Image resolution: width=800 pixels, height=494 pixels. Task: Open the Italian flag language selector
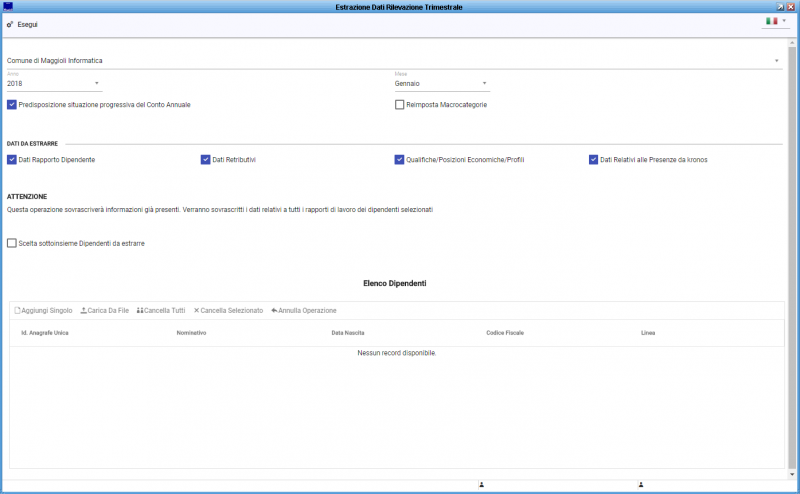pyautogui.click(x=776, y=21)
